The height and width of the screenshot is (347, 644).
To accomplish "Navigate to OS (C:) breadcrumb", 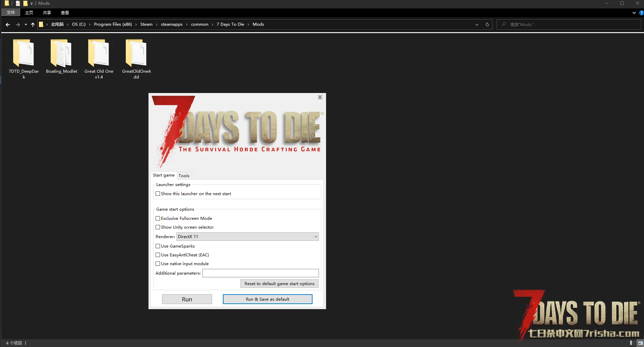I will pyautogui.click(x=79, y=24).
